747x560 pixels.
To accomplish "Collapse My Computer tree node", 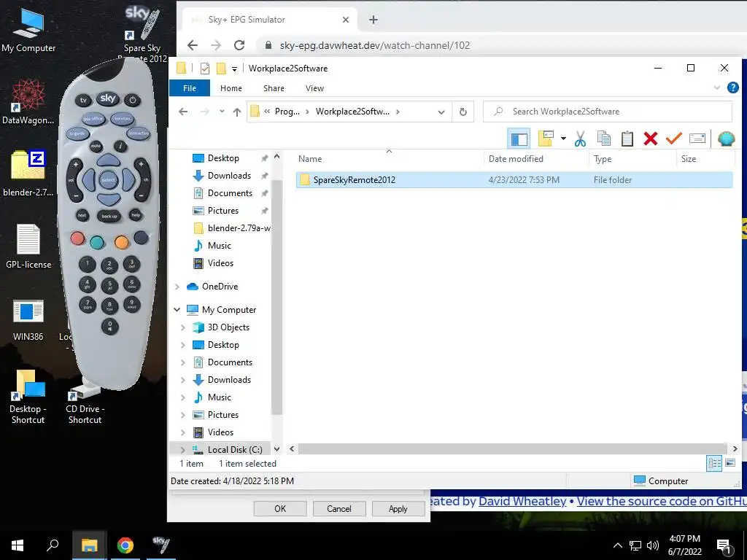I will tap(177, 309).
